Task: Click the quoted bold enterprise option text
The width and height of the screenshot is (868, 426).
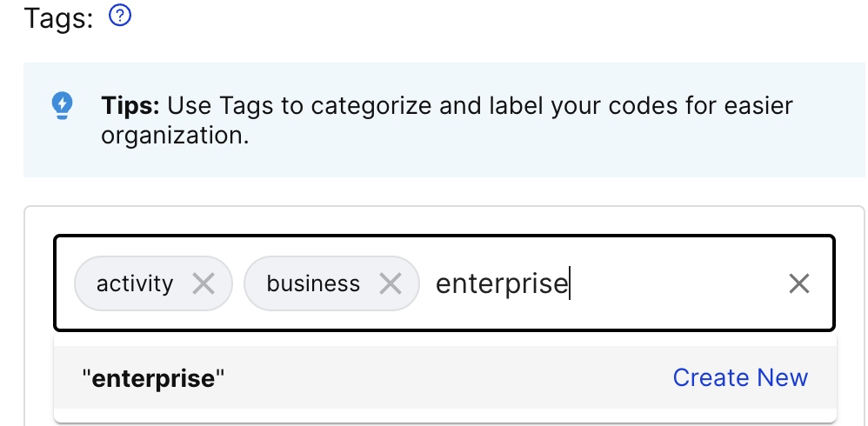Action: [x=153, y=378]
